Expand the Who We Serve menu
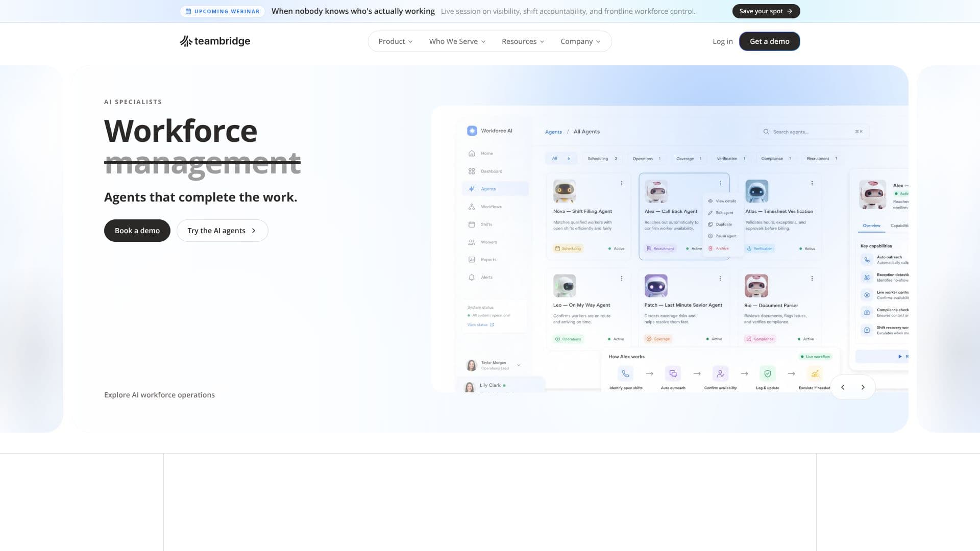980x551 pixels. pos(457,41)
